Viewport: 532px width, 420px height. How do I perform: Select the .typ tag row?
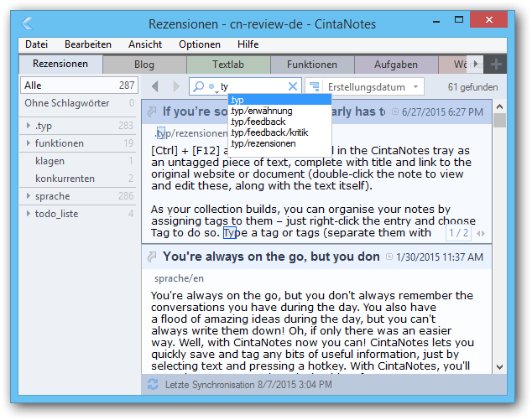(80, 126)
